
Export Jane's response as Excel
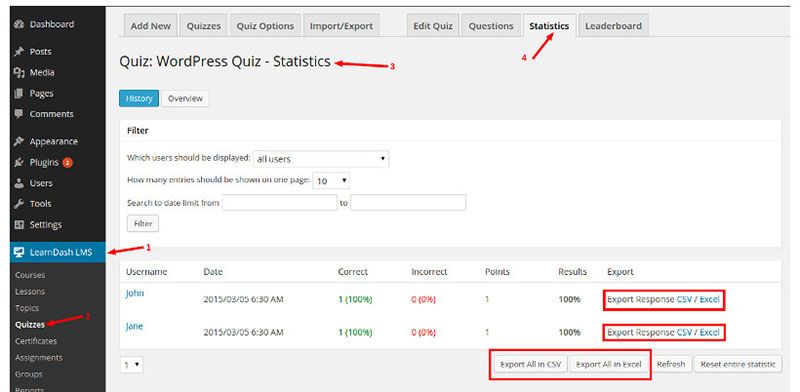[x=709, y=333]
